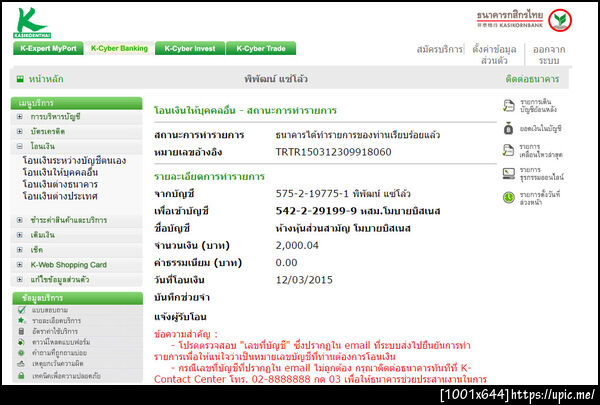Image resolution: width=600 pixels, height=405 pixels.
Task: Open ดาวน์โหลดแบบฟอร์ม download forms link
Action: pos(61,342)
